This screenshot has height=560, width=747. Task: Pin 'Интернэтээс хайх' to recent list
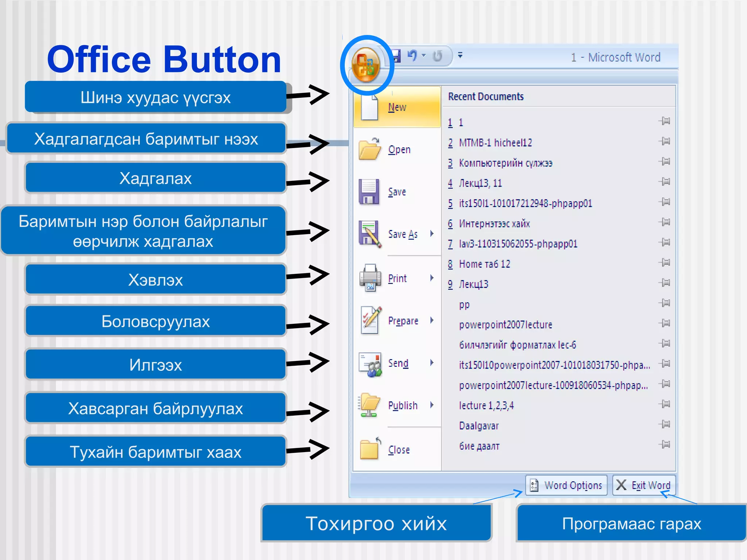point(665,222)
